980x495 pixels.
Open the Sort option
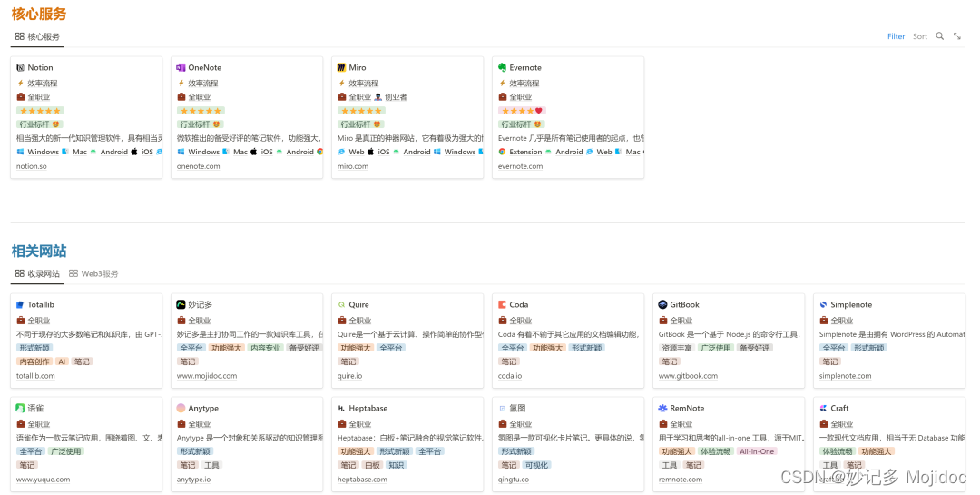[920, 37]
